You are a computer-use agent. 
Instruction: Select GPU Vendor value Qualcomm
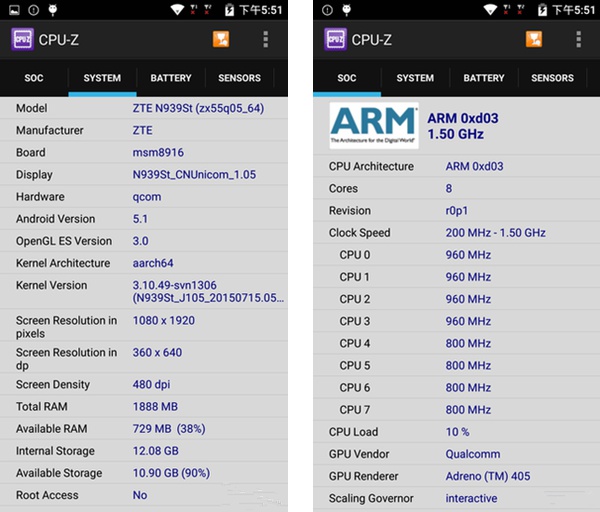[x=473, y=454]
